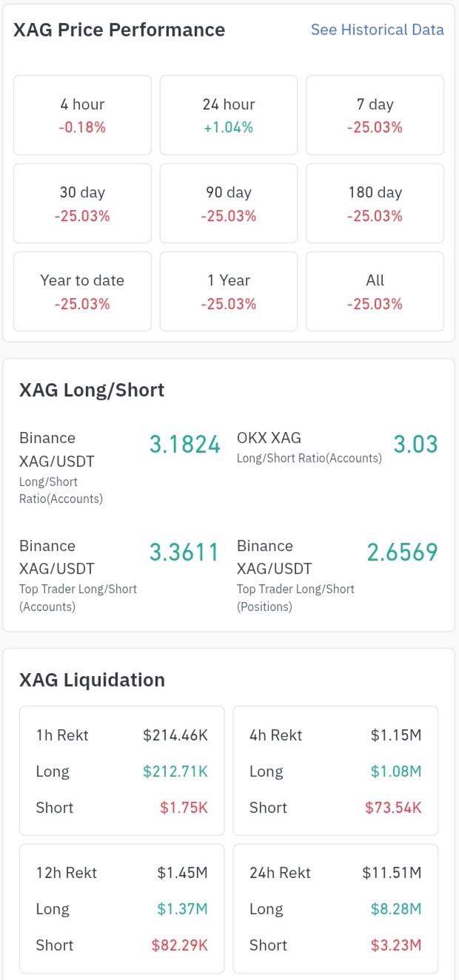Click the XAG Liquidation section heading
The height and width of the screenshot is (980, 459).
point(92,680)
